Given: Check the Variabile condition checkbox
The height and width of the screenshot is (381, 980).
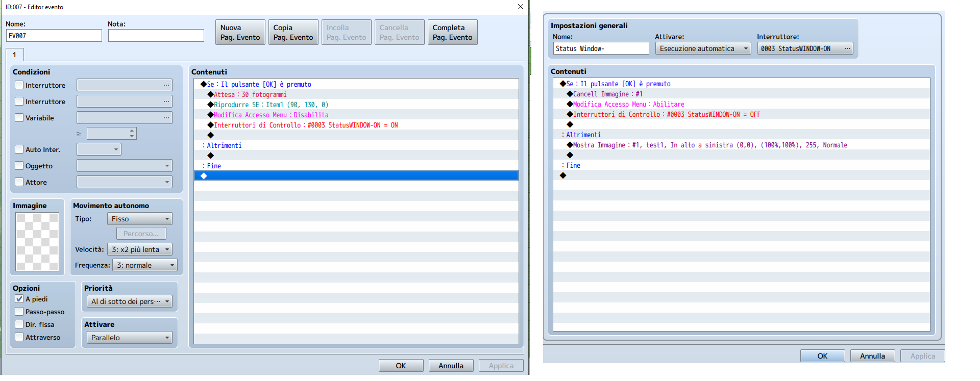Looking at the screenshot, I should pyautogui.click(x=19, y=118).
